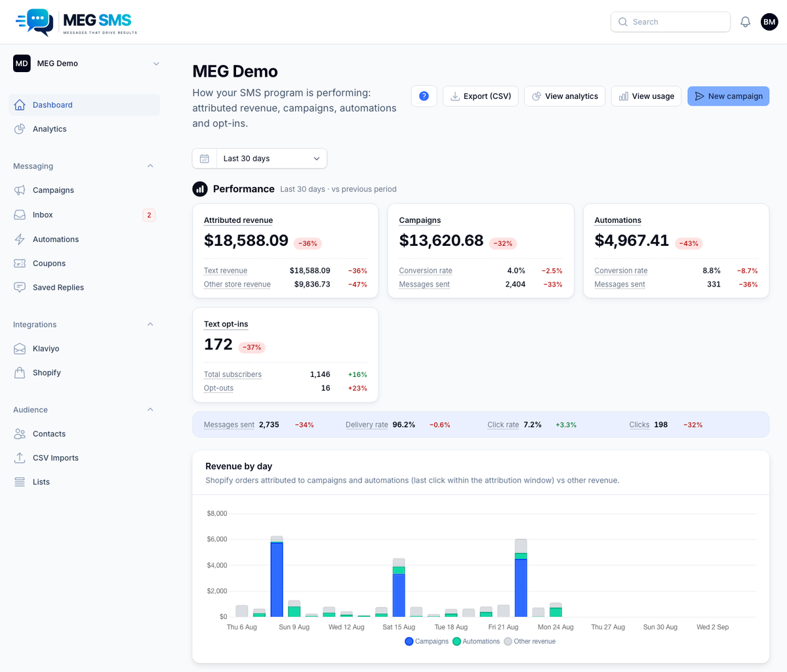Open the MEG Demo account switcher

click(87, 64)
